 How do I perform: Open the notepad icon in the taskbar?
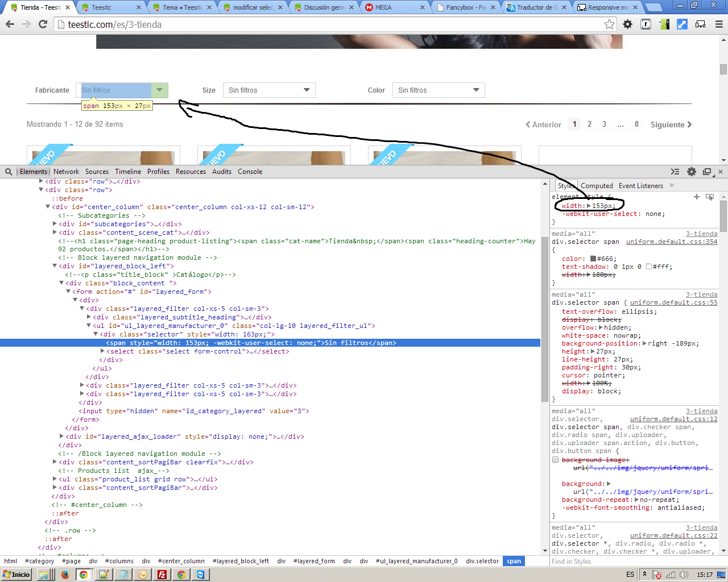click(123, 575)
